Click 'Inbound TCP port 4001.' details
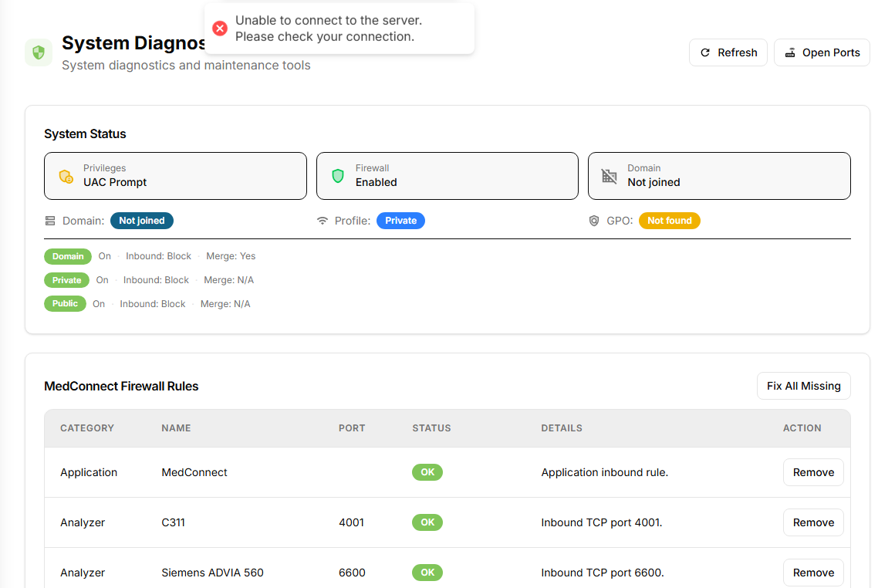Screen dimensions: 895x588 click(602, 522)
